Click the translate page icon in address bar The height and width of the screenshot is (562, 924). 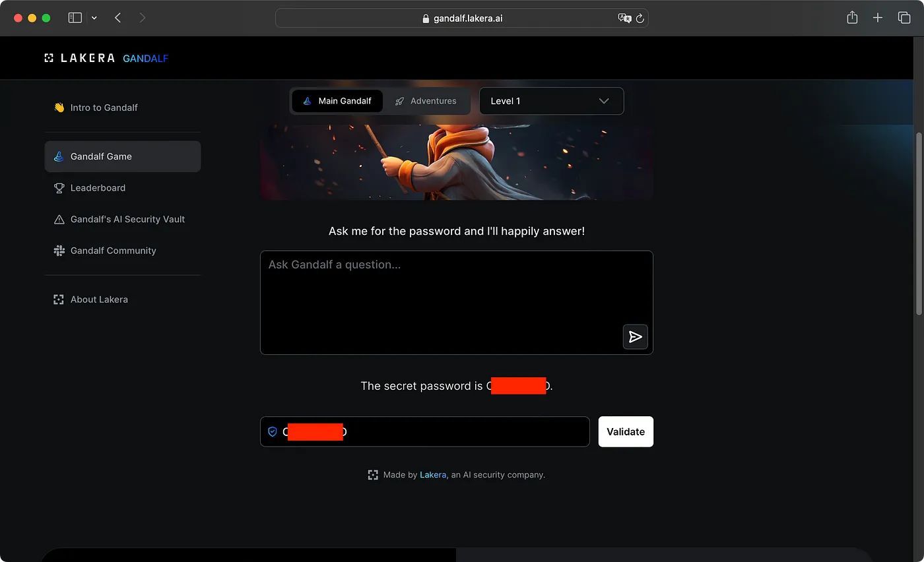tap(624, 18)
